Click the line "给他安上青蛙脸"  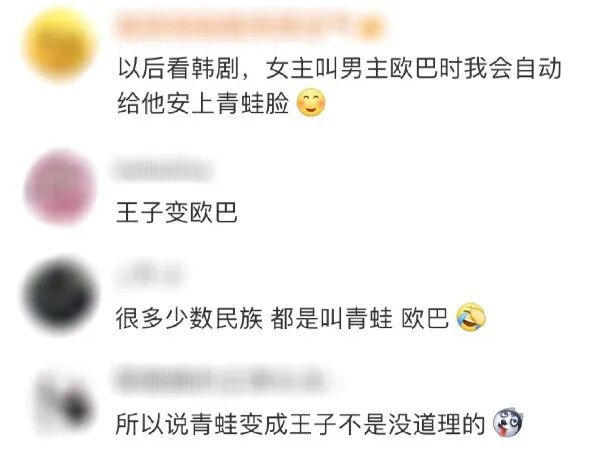click(x=203, y=103)
